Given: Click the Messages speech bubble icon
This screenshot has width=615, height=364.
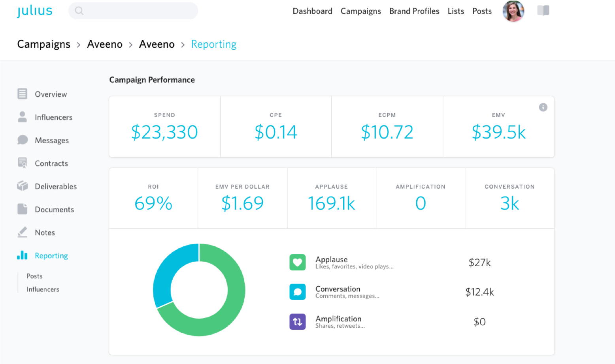Looking at the screenshot, I should (23, 140).
